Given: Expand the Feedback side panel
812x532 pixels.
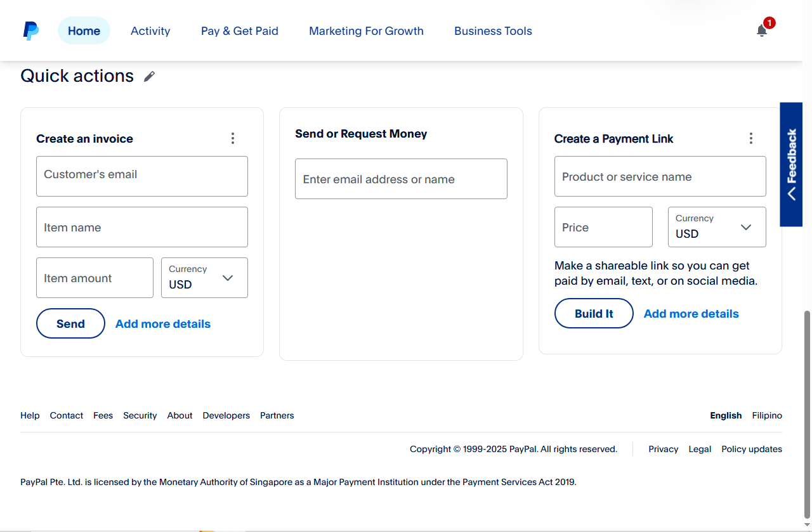Looking at the screenshot, I should 791,164.
